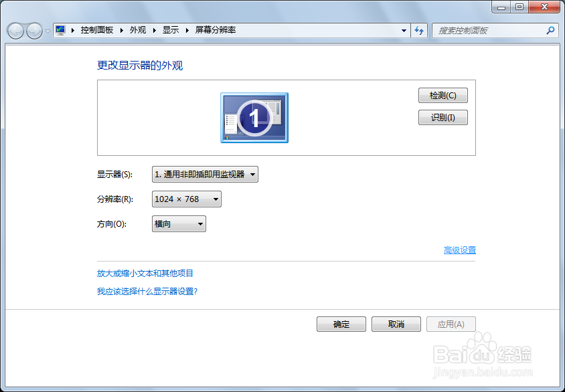Open recent pages arrow beside Forward button

coord(48,31)
